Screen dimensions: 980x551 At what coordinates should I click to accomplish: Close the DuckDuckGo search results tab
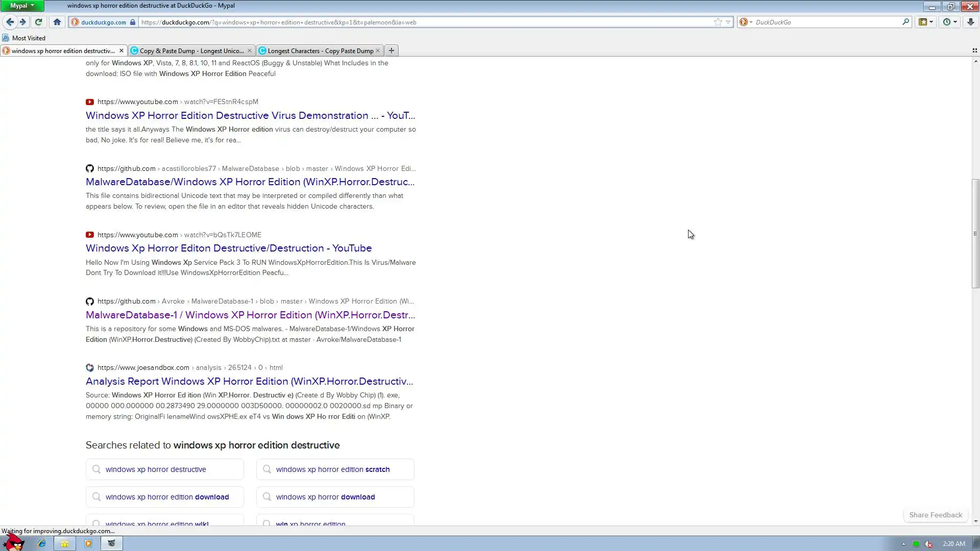coord(121,51)
